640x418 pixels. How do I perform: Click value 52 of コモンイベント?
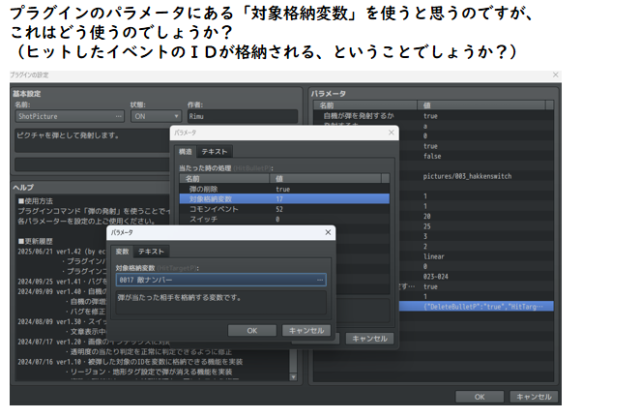(x=279, y=209)
